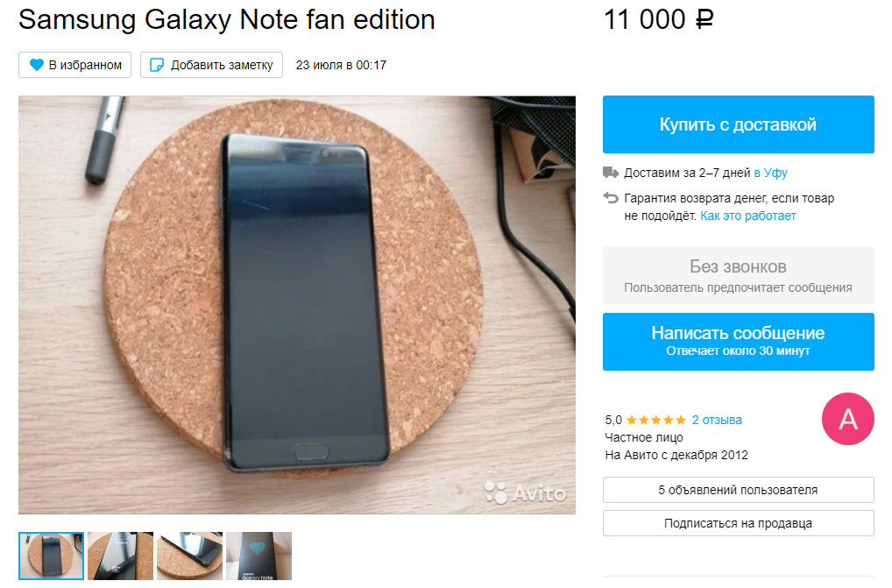Show 5 объявлений пользователя
Screen dimensions: 892x588
click(739, 490)
